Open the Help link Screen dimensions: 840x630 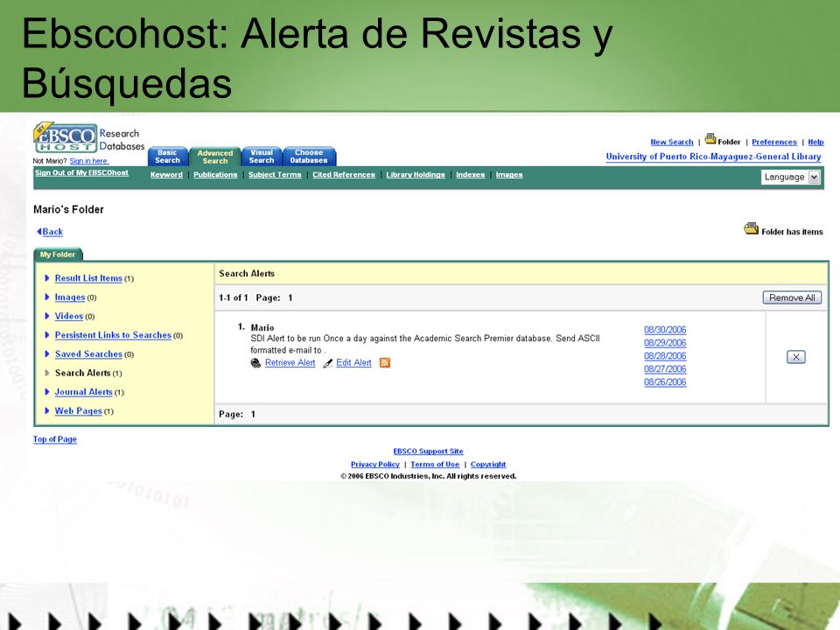815,142
